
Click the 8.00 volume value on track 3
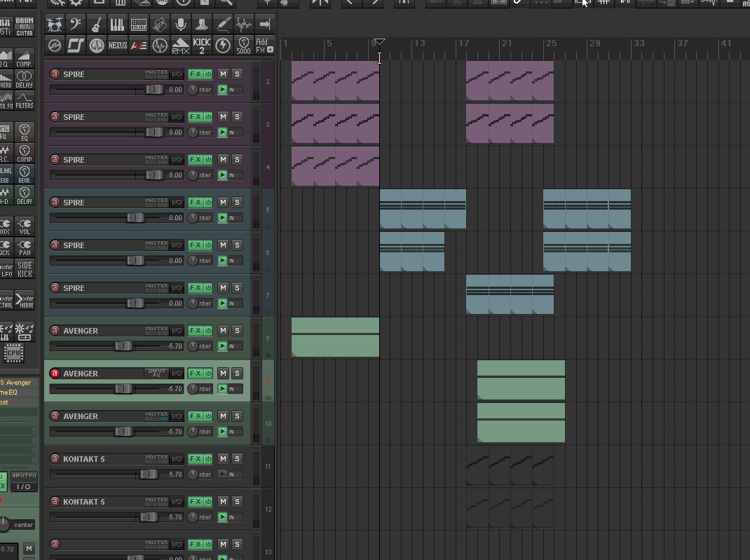[175, 132]
